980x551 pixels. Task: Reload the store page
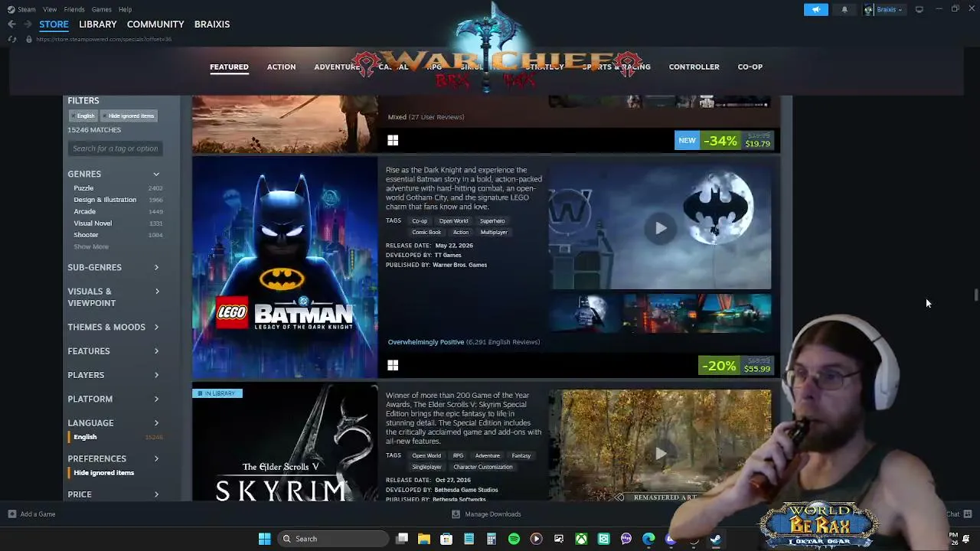tap(11, 39)
